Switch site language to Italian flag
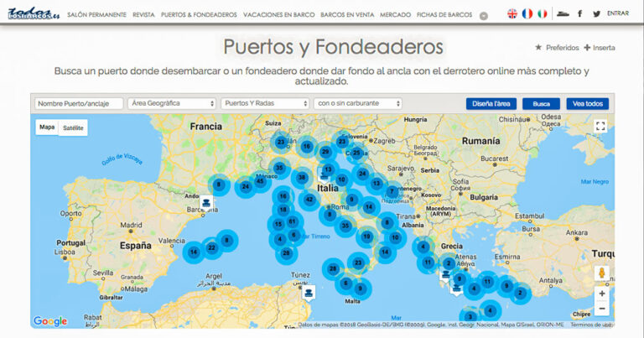Screen dimensions: 644x338 543,13
